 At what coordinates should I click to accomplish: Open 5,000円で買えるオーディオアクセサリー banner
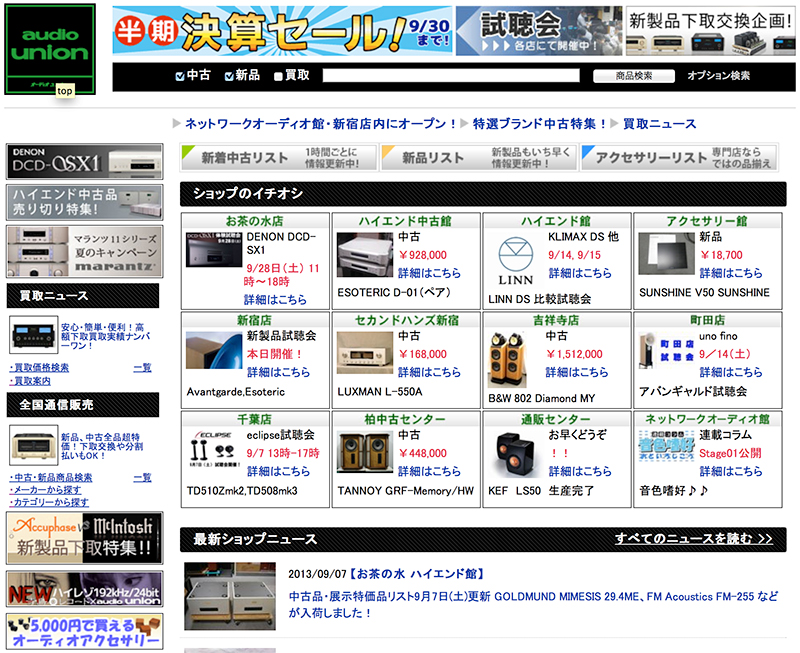pyautogui.click(x=85, y=632)
